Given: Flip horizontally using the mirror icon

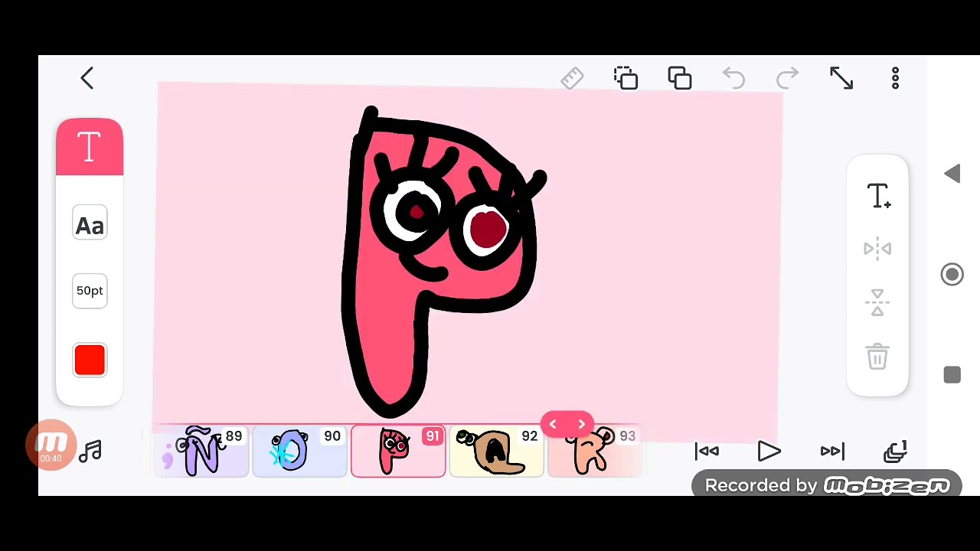Looking at the screenshot, I should [x=877, y=249].
